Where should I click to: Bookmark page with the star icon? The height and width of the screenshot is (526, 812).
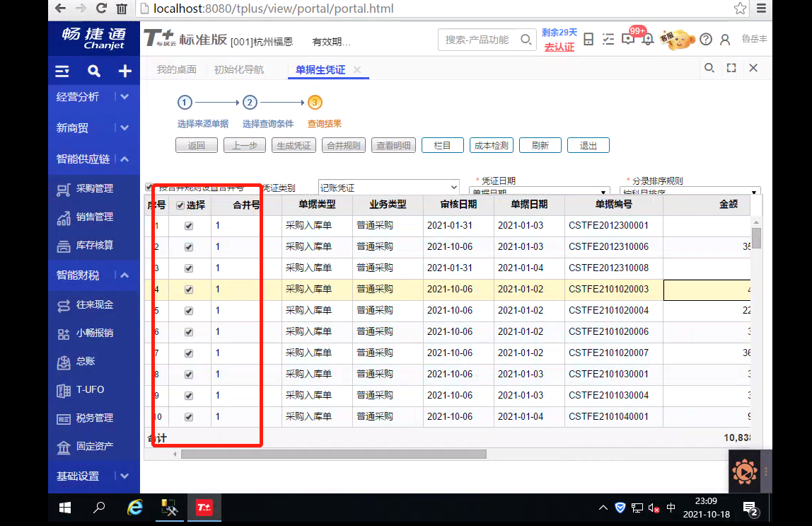[x=740, y=8]
